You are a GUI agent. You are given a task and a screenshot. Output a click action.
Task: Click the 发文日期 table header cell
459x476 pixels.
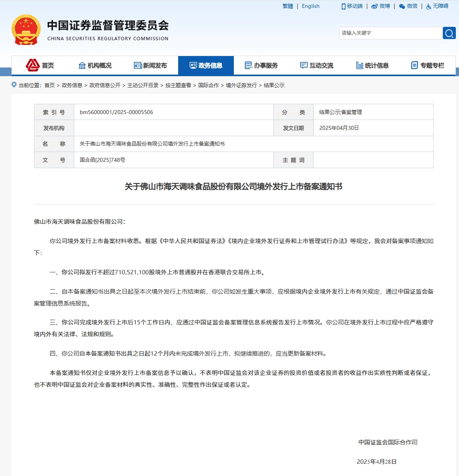[x=293, y=128]
